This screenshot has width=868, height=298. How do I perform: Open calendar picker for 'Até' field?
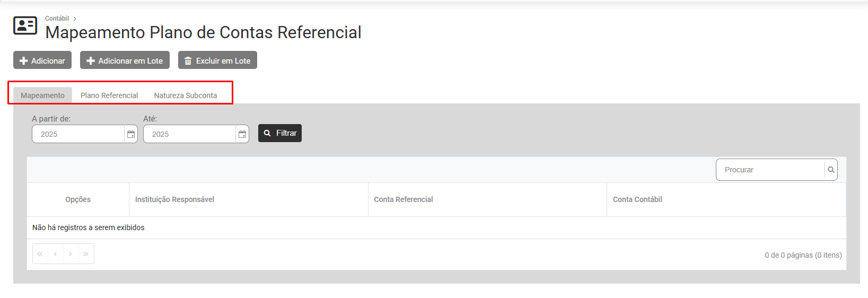point(242,134)
